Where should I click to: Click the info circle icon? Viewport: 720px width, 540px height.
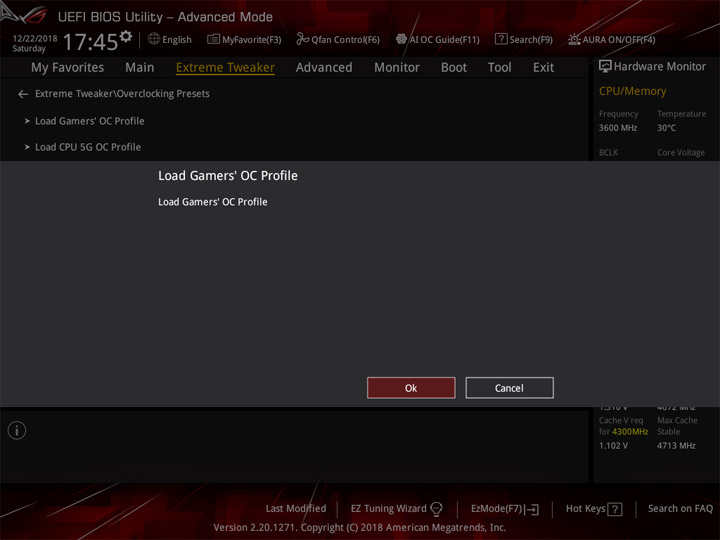click(17, 430)
